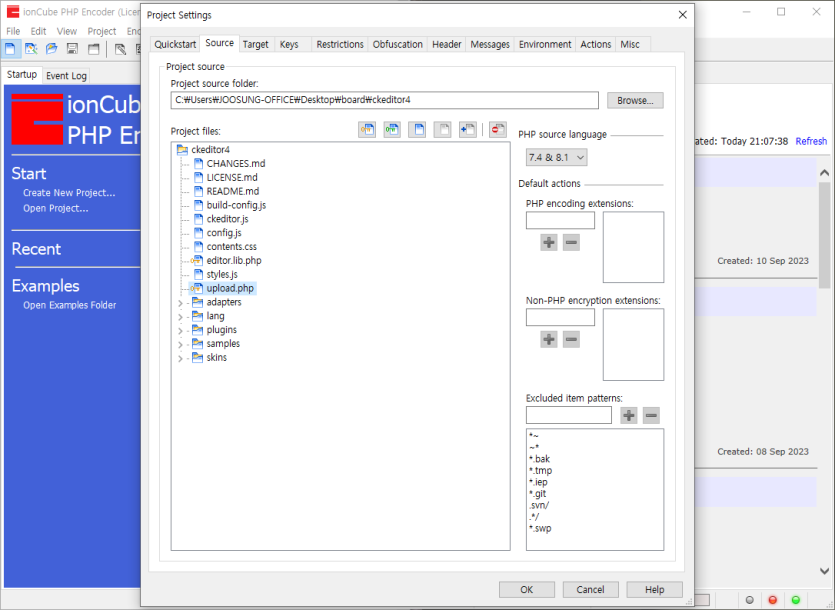Switch to the Environment tab
The height and width of the screenshot is (610, 835).
(x=545, y=44)
